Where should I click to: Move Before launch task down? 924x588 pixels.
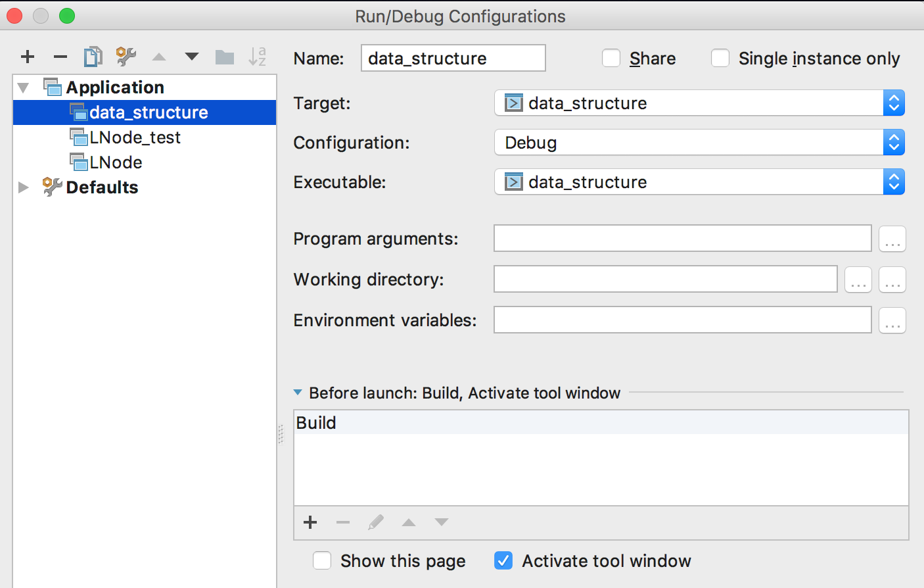(x=442, y=522)
